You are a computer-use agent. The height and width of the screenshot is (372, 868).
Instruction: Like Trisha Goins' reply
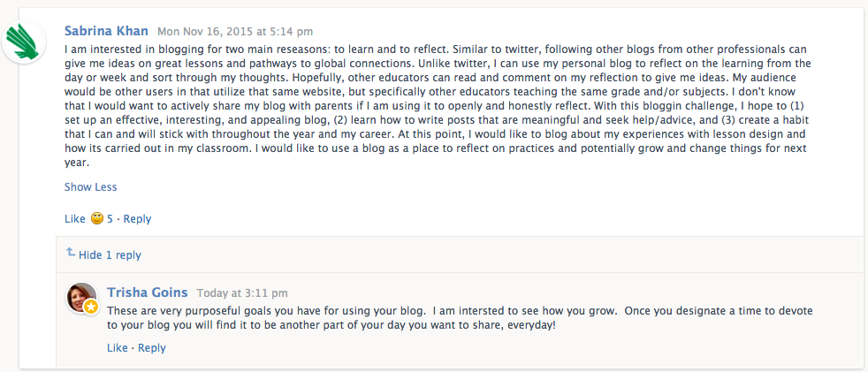pos(118,348)
